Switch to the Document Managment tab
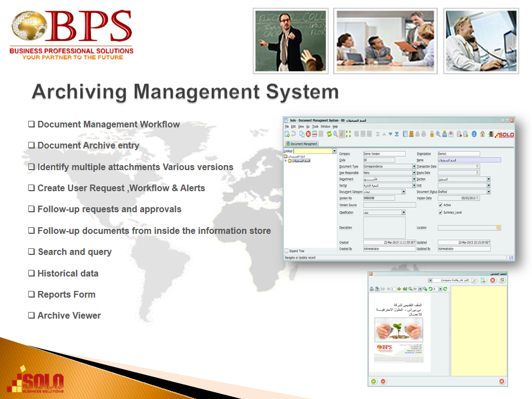The width and height of the screenshot is (532, 399). (301, 144)
